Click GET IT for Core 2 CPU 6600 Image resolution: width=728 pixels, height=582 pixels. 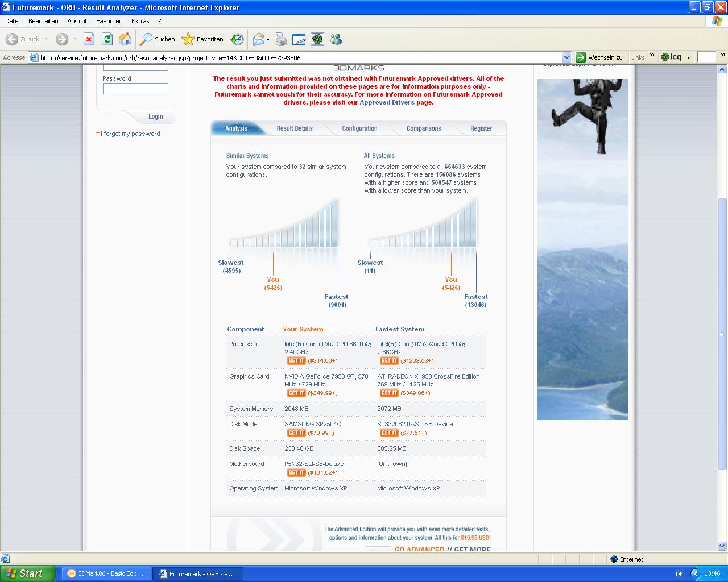pos(296,361)
